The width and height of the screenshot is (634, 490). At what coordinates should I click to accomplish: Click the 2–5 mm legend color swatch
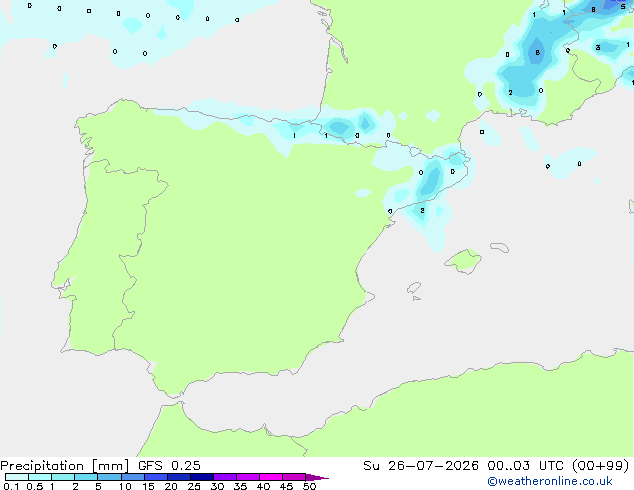pos(86,477)
